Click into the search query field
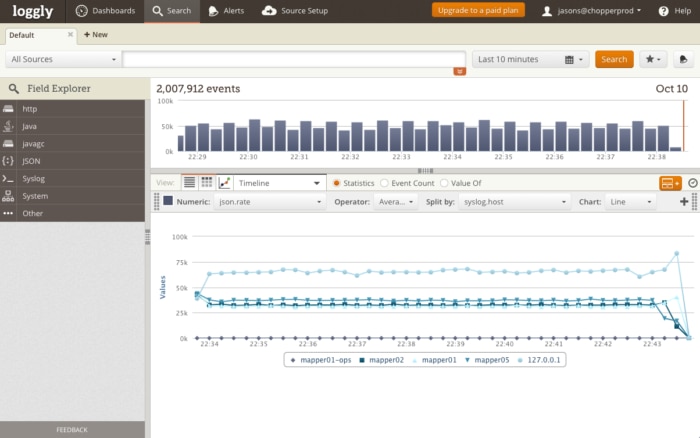This screenshot has width=700, height=438. (x=293, y=59)
